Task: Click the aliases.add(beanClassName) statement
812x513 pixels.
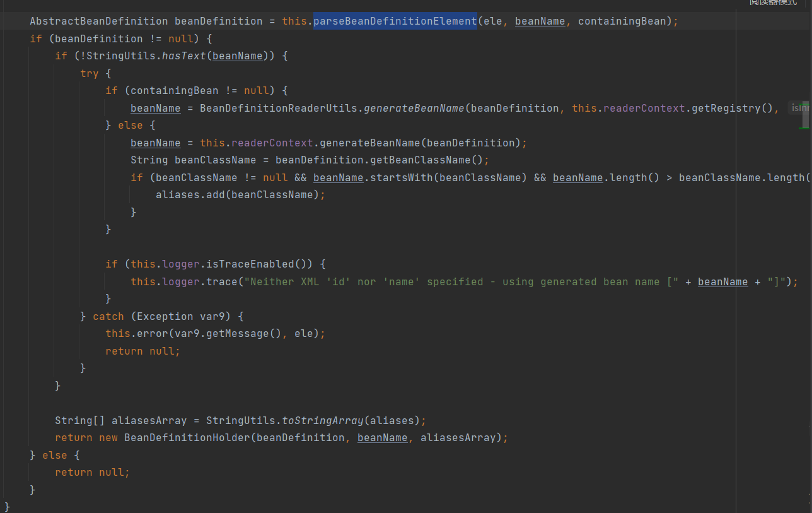Action: pyautogui.click(x=241, y=194)
